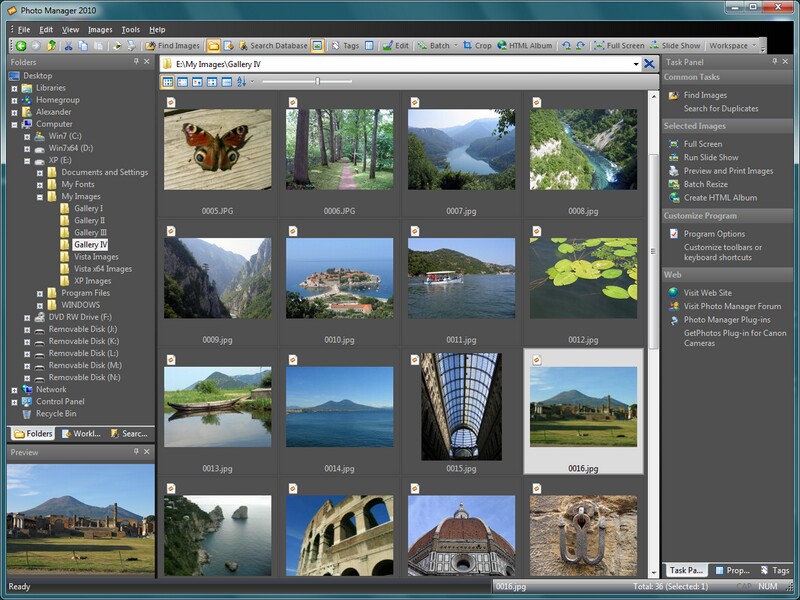Click the sort order A-Z icon

click(241, 82)
